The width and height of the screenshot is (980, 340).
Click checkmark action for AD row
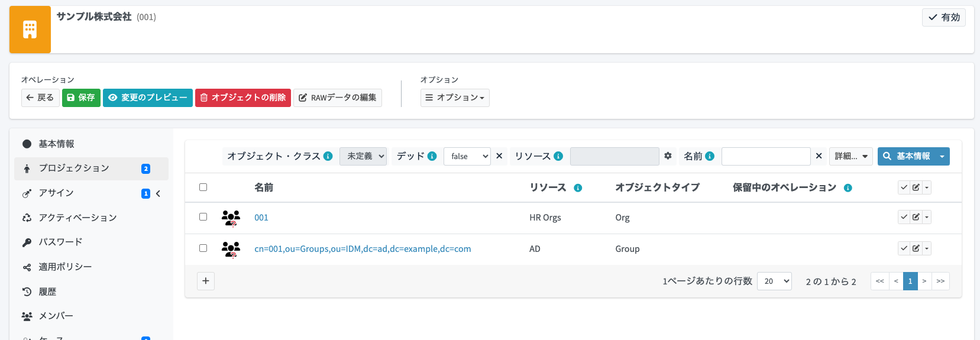[x=904, y=248]
